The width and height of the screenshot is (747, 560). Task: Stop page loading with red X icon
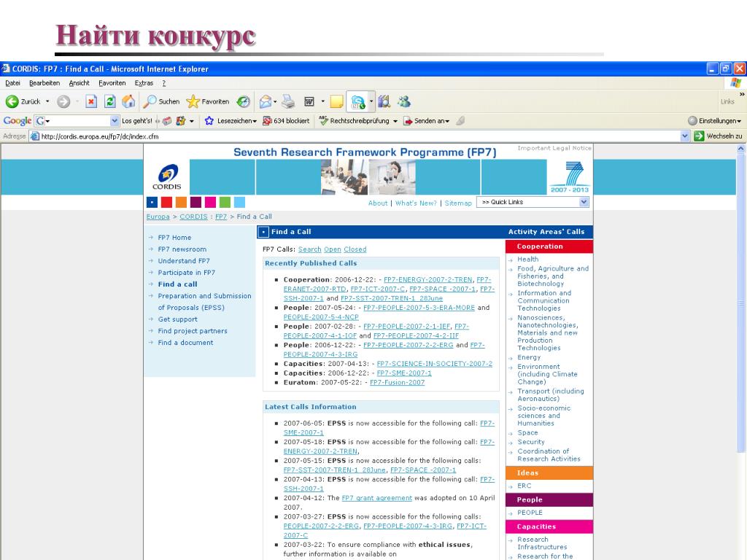91,101
